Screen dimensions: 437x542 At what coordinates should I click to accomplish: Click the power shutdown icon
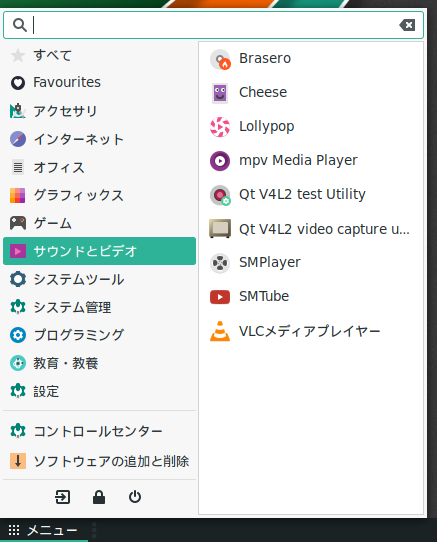pos(135,497)
